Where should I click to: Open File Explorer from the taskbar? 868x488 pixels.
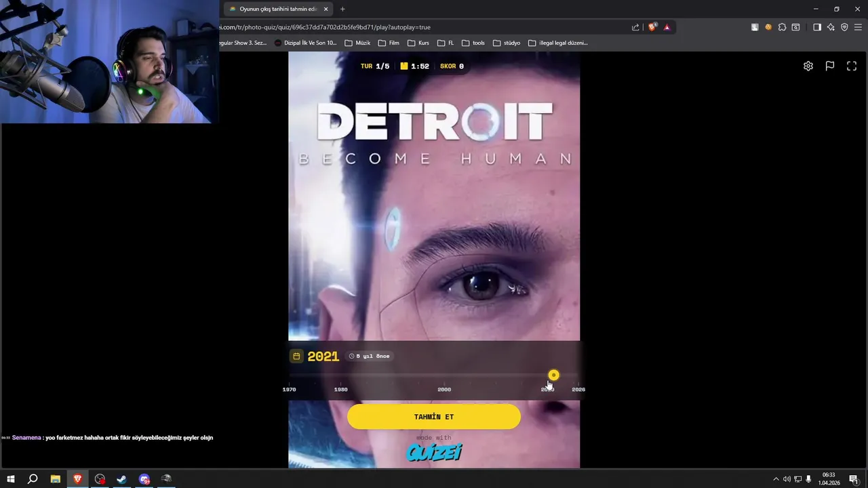tap(55, 479)
